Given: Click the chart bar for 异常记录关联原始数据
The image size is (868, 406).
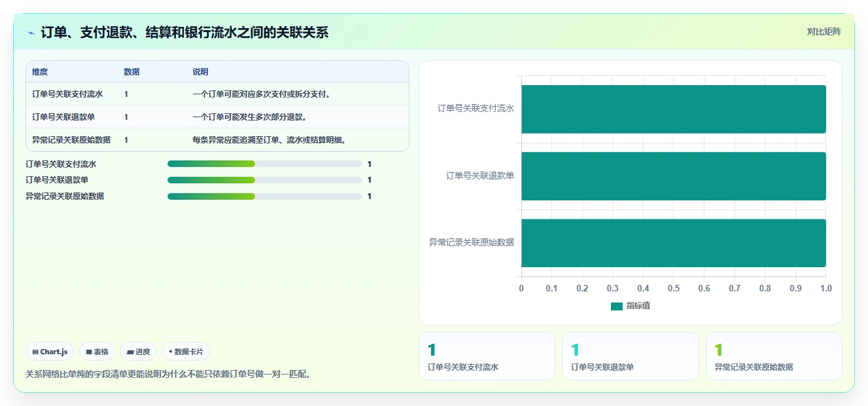Looking at the screenshot, I should tap(674, 243).
